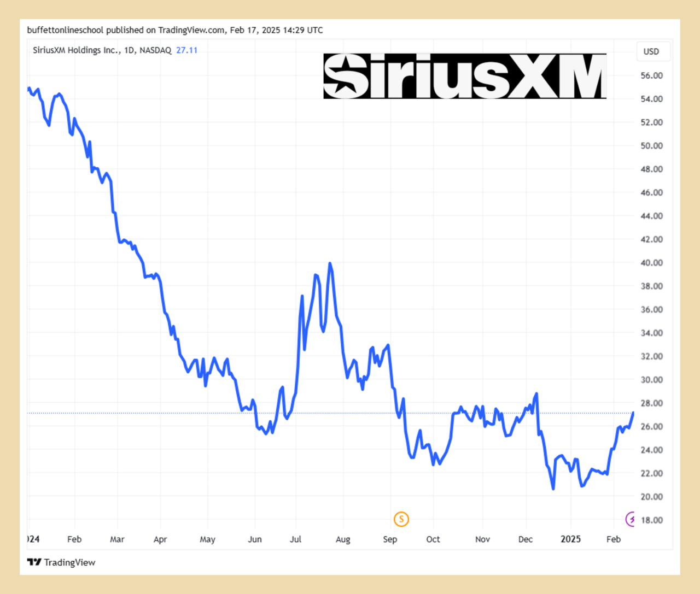700x594 pixels.
Task: Select the Jun label on time axis
Action: [x=255, y=539]
